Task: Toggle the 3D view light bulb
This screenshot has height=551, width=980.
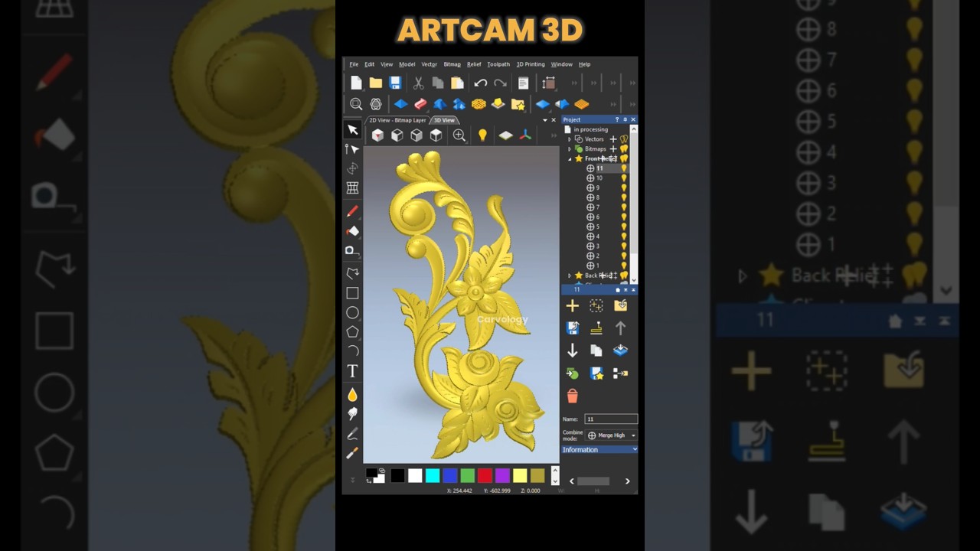Action: coord(482,135)
